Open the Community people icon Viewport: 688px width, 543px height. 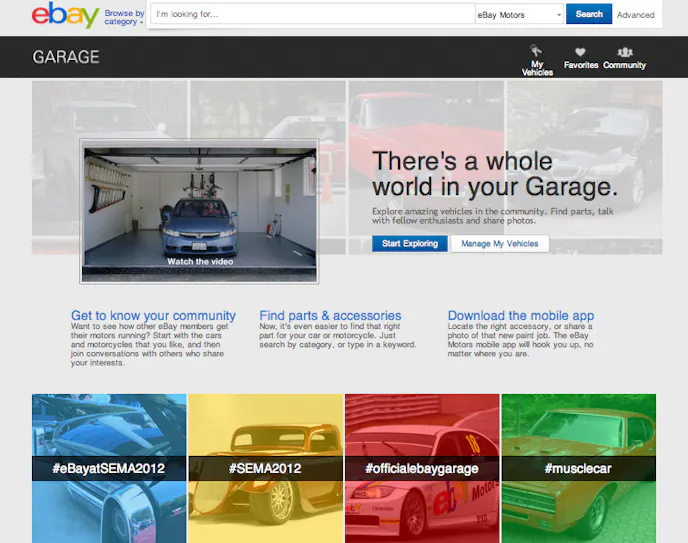coord(625,53)
